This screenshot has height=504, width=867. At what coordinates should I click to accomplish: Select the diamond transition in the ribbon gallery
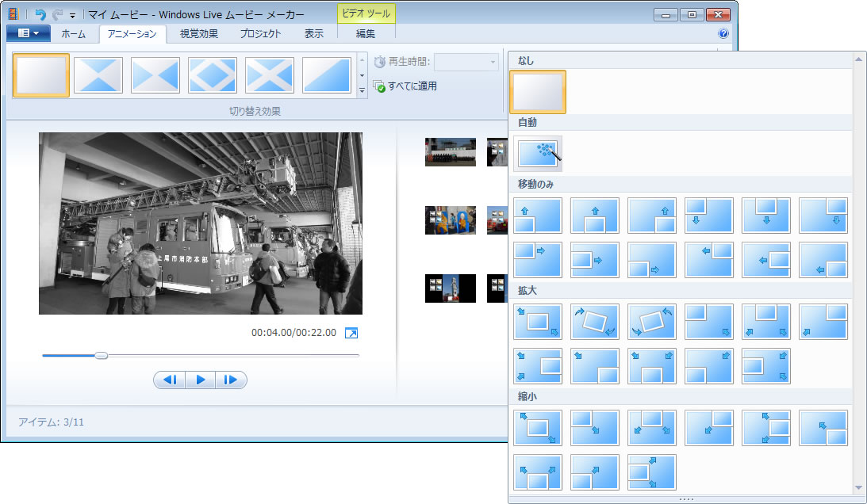pos(213,75)
